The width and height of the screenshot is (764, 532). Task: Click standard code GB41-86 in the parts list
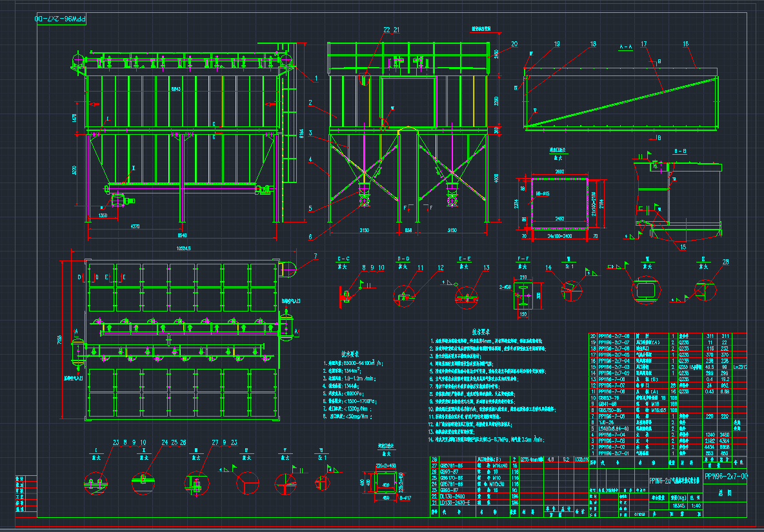coord(608,404)
